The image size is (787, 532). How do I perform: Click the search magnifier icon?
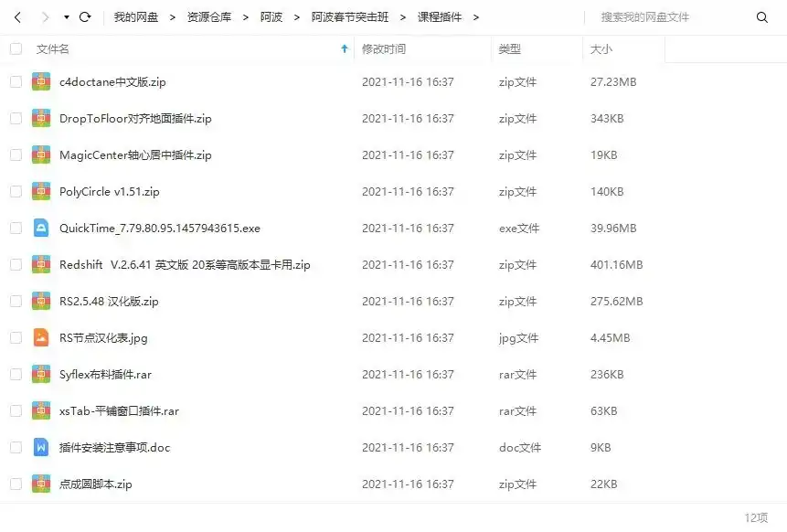pos(763,16)
